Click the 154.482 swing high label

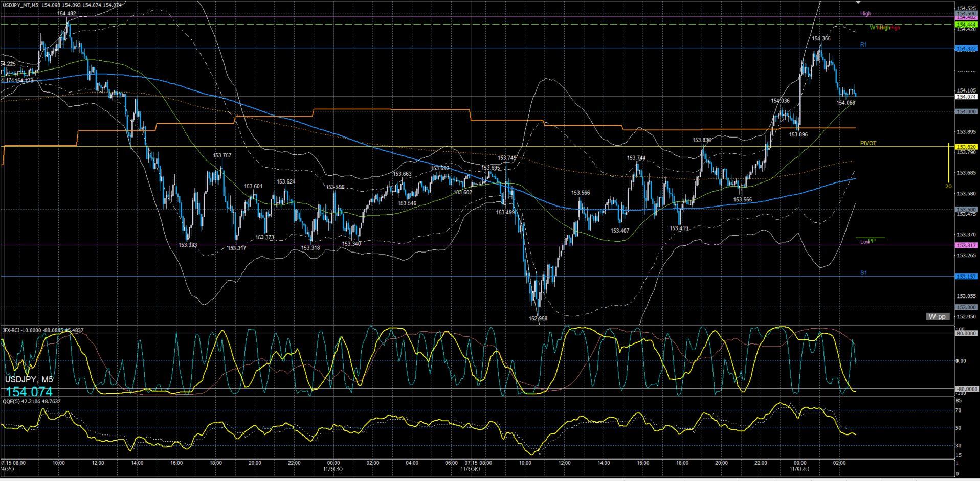tap(67, 14)
